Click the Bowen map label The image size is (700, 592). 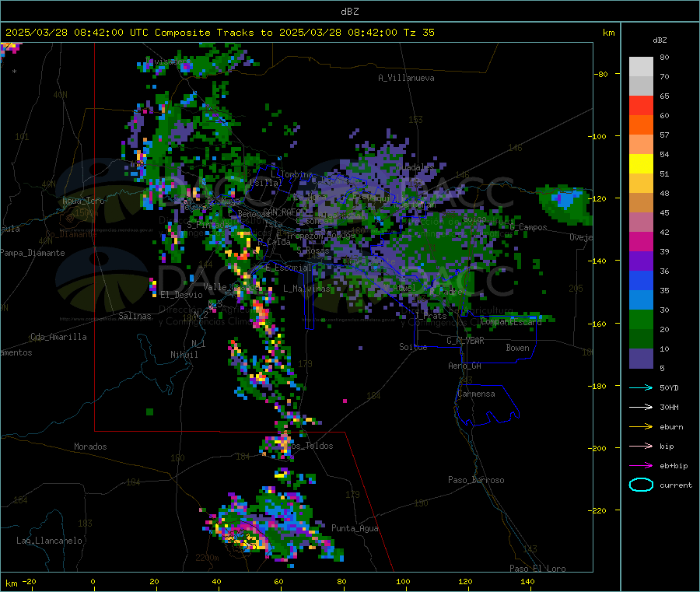click(518, 348)
